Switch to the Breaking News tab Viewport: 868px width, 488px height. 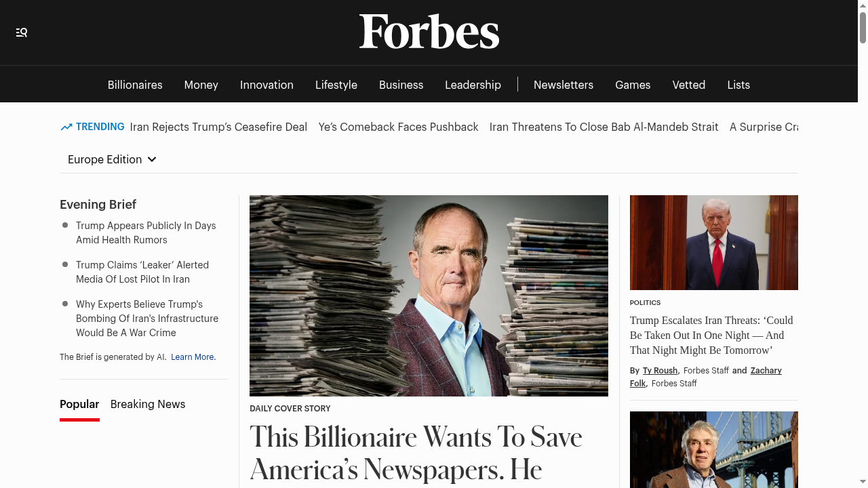click(147, 404)
